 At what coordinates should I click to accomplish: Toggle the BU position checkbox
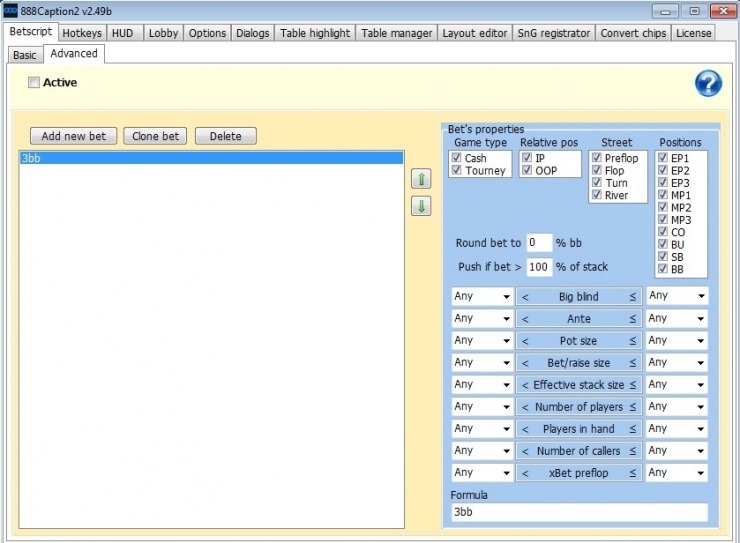(x=663, y=244)
